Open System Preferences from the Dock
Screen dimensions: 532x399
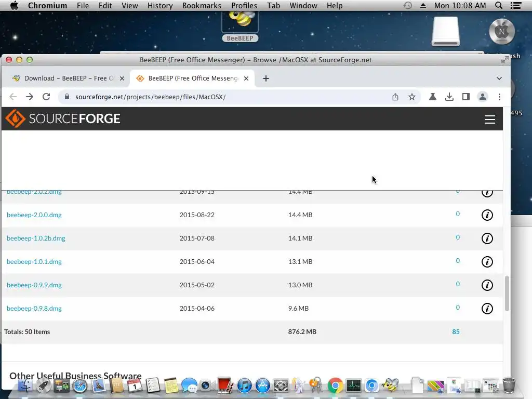[x=281, y=385]
